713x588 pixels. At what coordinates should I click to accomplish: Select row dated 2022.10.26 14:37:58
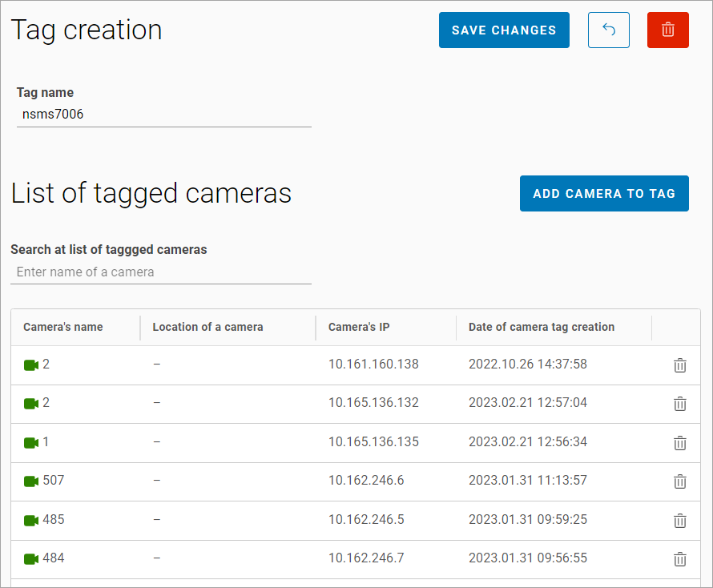(x=527, y=364)
